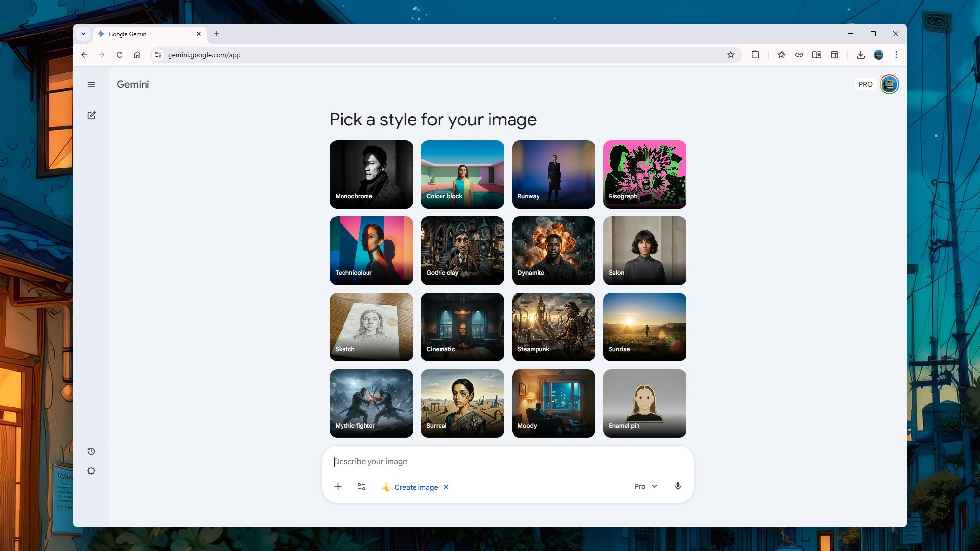Pick the Steampunk style thumbnail
980x551 pixels.
553,327
